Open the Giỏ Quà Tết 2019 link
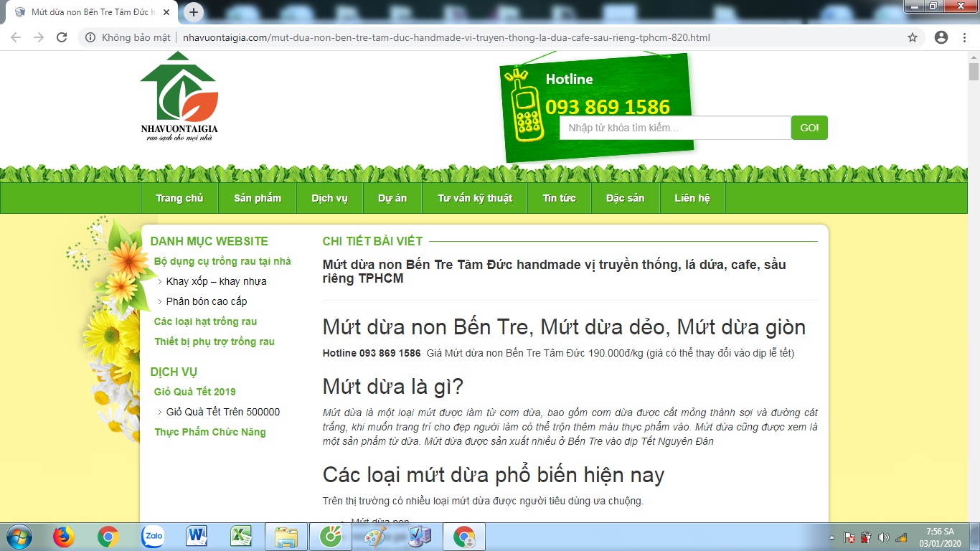The image size is (980, 551). (194, 392)
